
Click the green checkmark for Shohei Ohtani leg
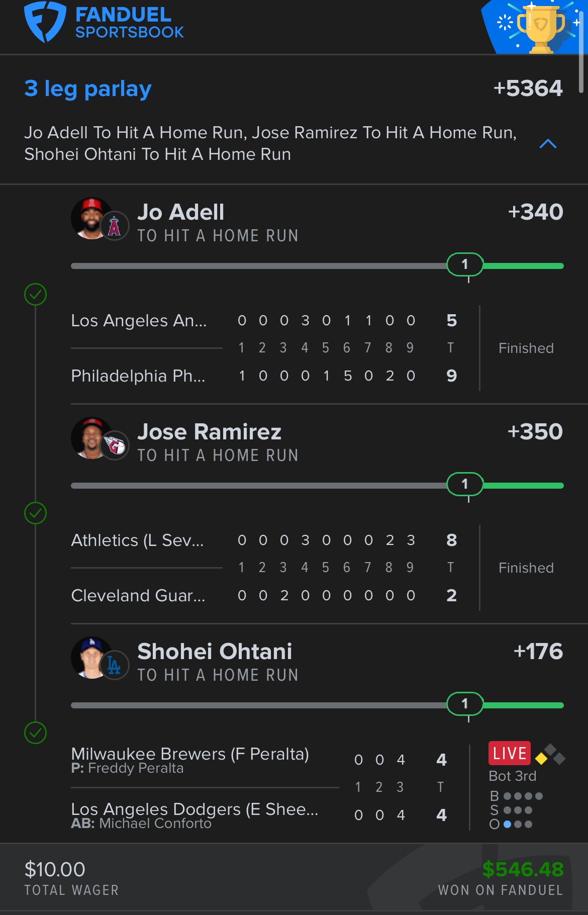pyautogui.click(x=35, y=733)
